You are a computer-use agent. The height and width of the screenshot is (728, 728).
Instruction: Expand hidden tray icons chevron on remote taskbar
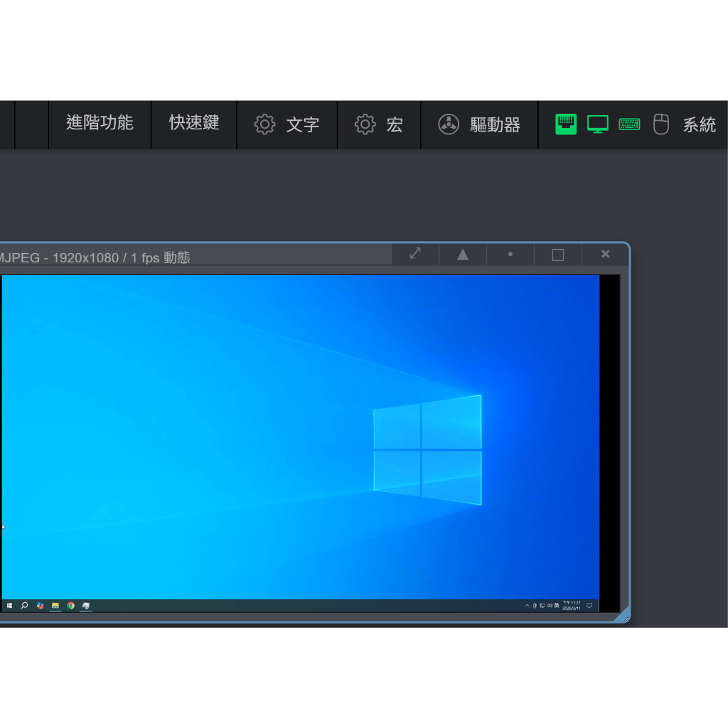[528, 606]
